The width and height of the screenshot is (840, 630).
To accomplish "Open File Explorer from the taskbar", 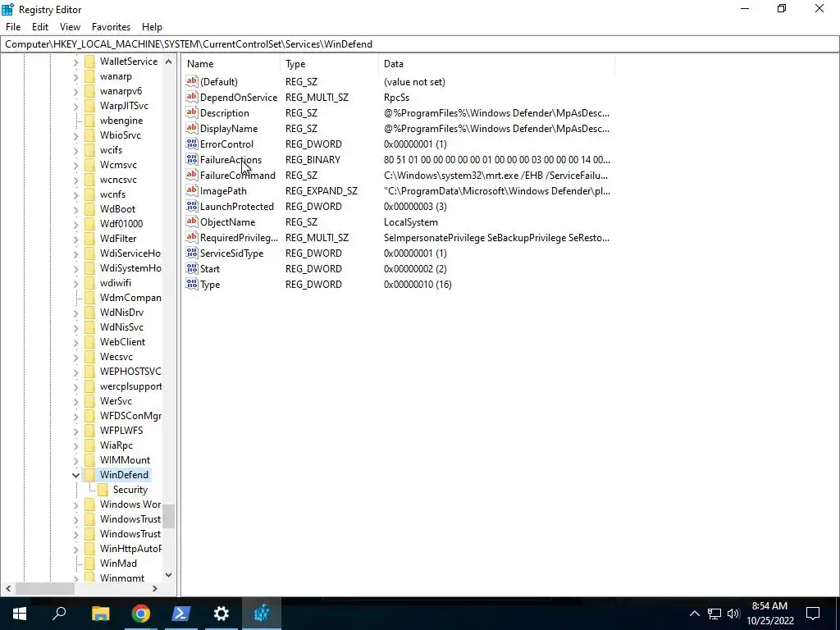I will pyautogui.click(x=100, y=614).
